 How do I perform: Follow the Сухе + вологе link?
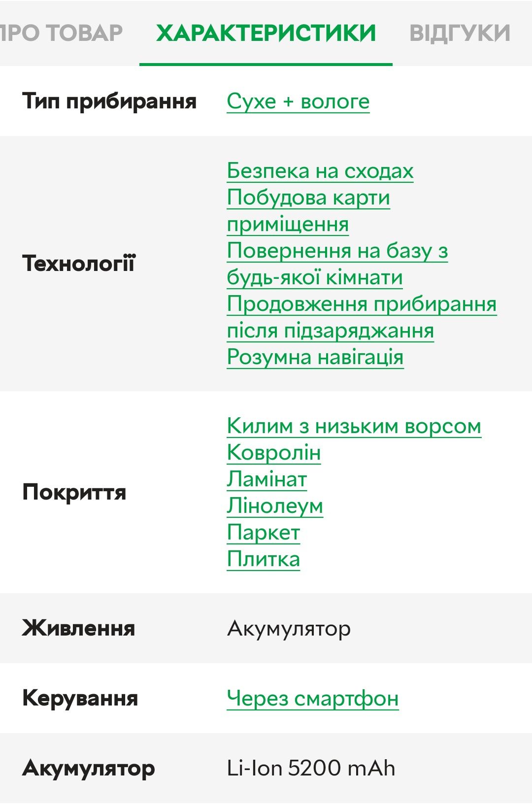click(x=298, y=101)
